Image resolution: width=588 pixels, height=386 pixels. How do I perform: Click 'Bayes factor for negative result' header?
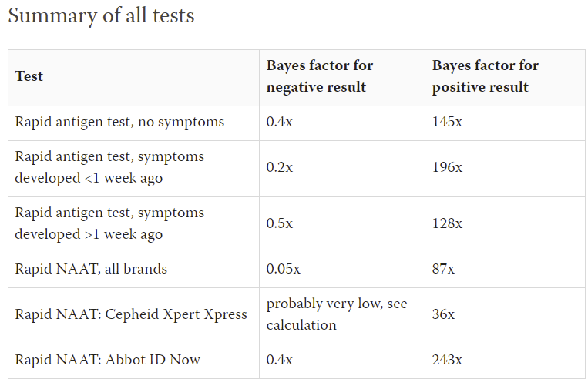[320, 76]
